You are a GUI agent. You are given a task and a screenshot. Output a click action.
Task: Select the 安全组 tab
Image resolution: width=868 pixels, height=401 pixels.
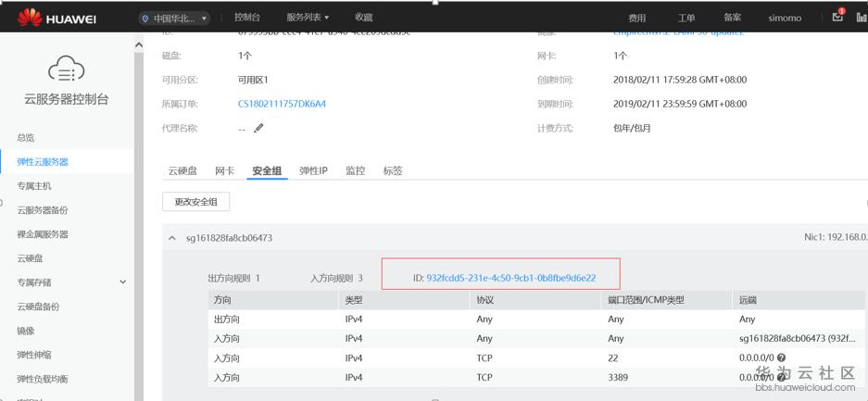[x=267, y=171]
